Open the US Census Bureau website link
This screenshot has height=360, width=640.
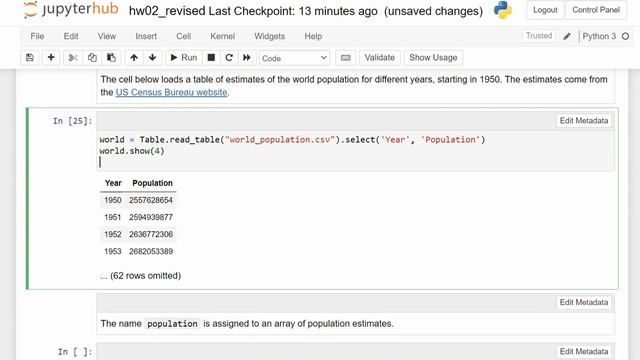pyautogui.click(x=171, y=92)
